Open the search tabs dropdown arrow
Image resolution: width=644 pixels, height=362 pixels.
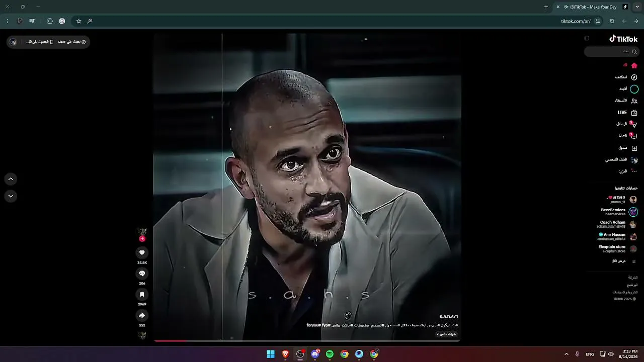click(x=637, y=7)
